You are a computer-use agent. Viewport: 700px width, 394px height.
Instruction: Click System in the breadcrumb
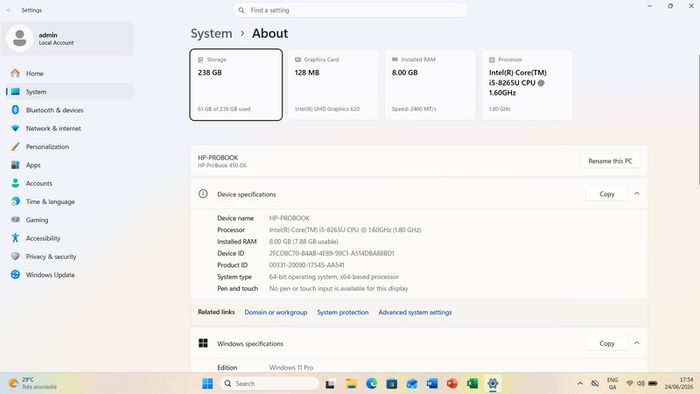point(211,33)
